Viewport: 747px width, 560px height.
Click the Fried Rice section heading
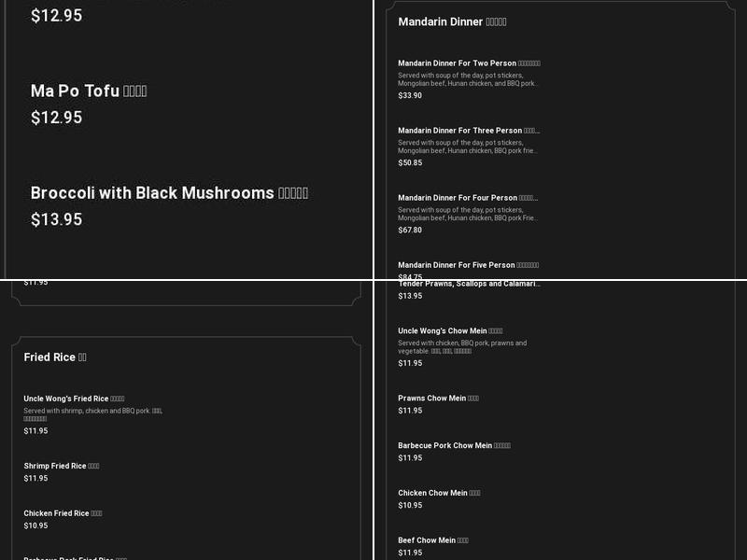click(55, 357)
